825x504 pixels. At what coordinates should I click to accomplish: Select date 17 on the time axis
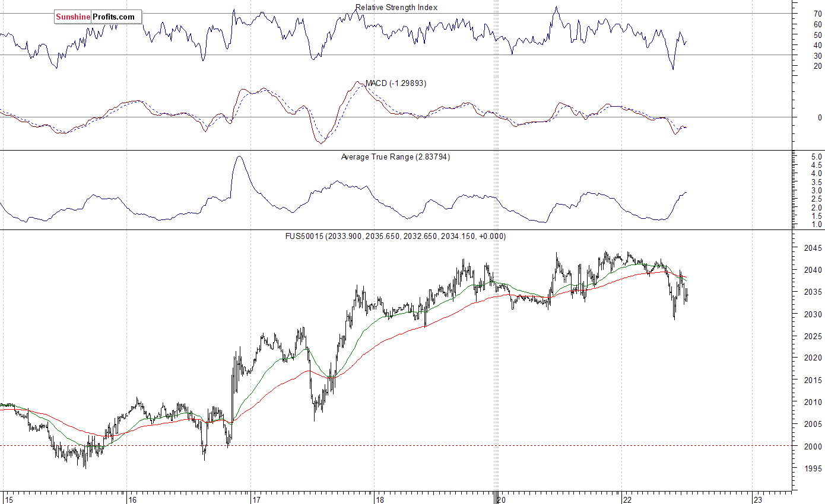click(x=256, y=499)
